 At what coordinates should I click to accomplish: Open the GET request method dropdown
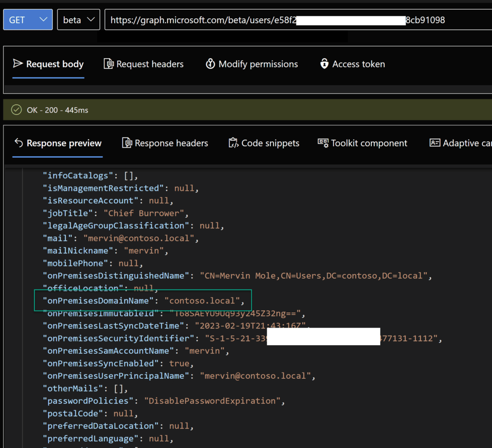tap(27, 19)
